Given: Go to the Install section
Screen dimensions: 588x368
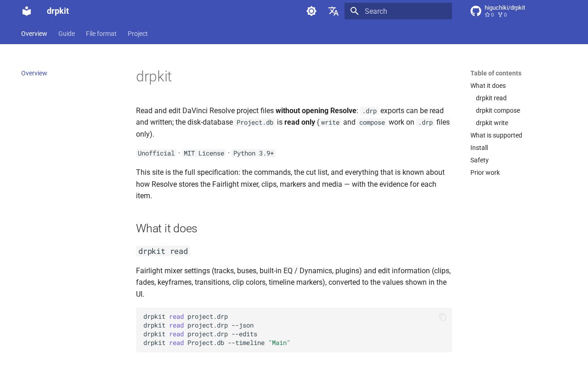Looking at the screenshot, I should pyautogui.click(x=479, y=148).
